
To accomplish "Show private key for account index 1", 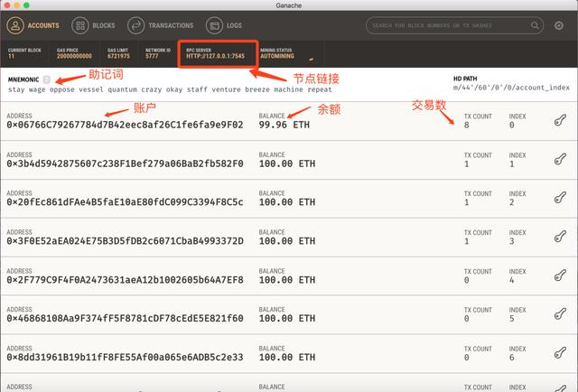I will pyautogui.click(x=560, y=159).
